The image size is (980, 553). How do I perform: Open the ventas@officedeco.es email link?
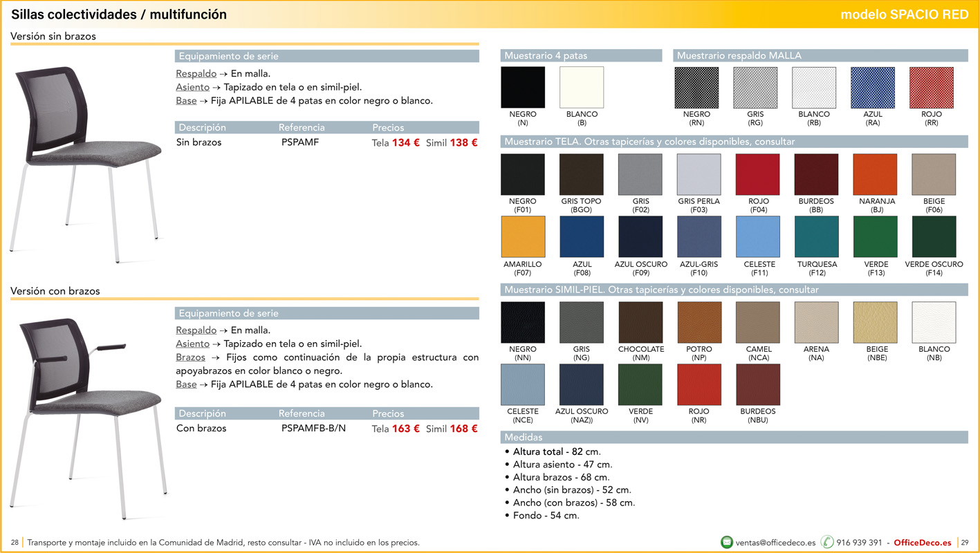coord(775,543)
